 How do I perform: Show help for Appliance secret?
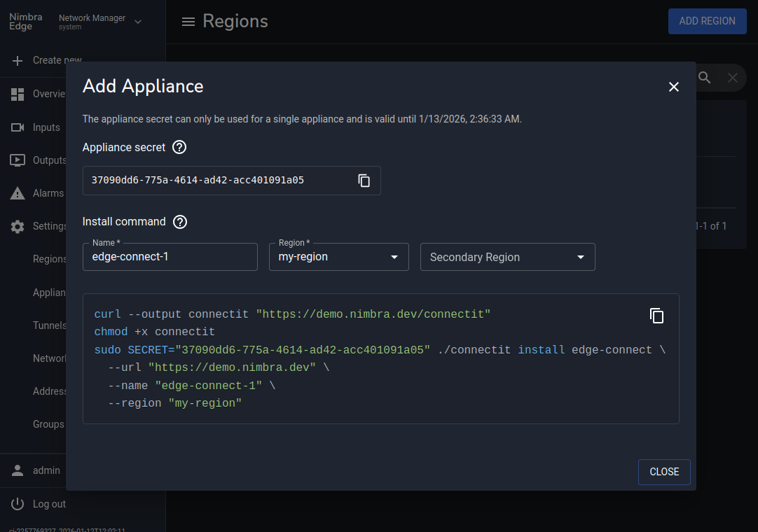(180, 148)
